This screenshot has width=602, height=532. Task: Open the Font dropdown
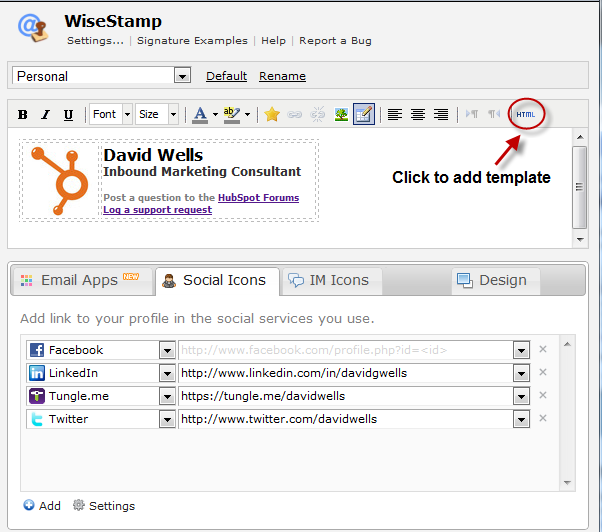(x=127, y=114)
